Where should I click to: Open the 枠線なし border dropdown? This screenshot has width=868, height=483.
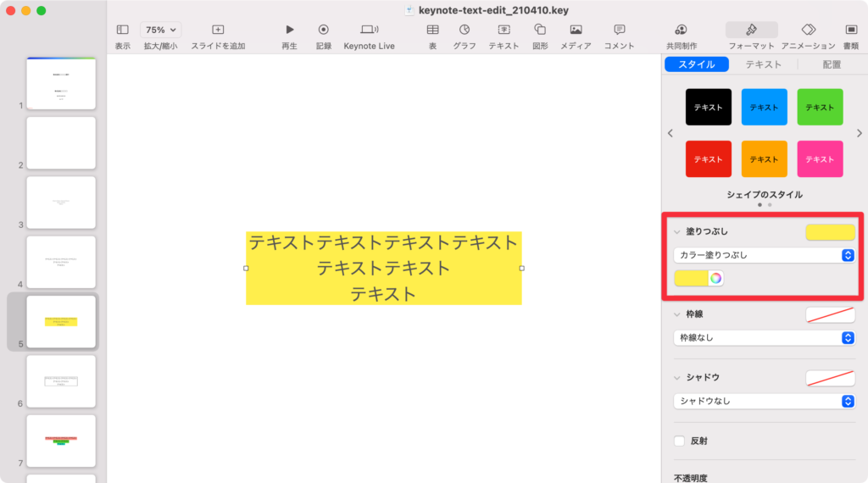[x=764, y=337]
